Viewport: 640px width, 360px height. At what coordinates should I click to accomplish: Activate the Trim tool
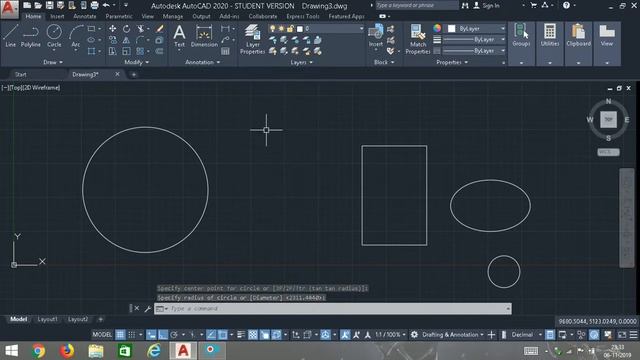[140, 29]
